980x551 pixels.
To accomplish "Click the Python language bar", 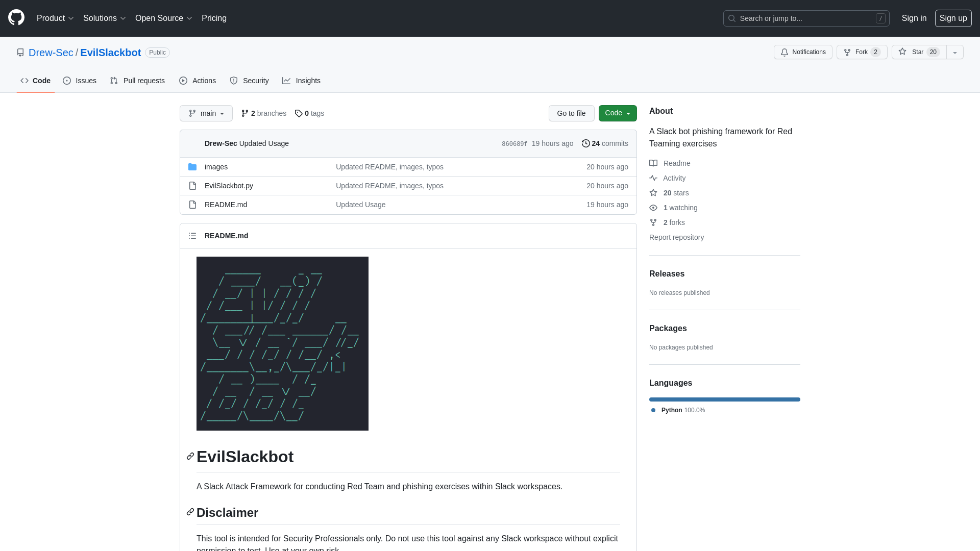I will click(x=725, y=399).
